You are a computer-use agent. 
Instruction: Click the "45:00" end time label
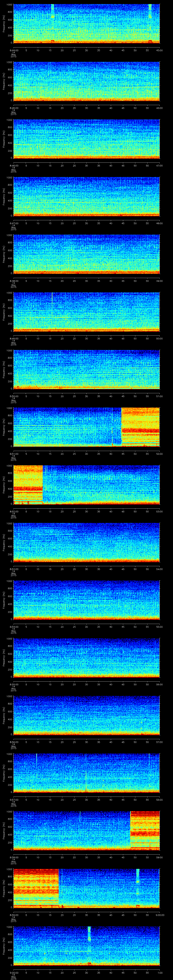(x=159, y=50)
